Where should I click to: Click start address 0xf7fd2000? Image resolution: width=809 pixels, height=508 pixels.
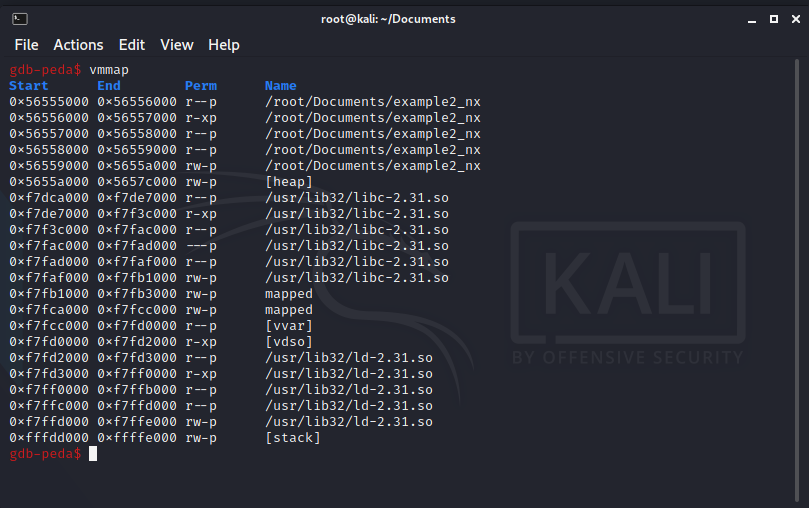click(49, 357)
